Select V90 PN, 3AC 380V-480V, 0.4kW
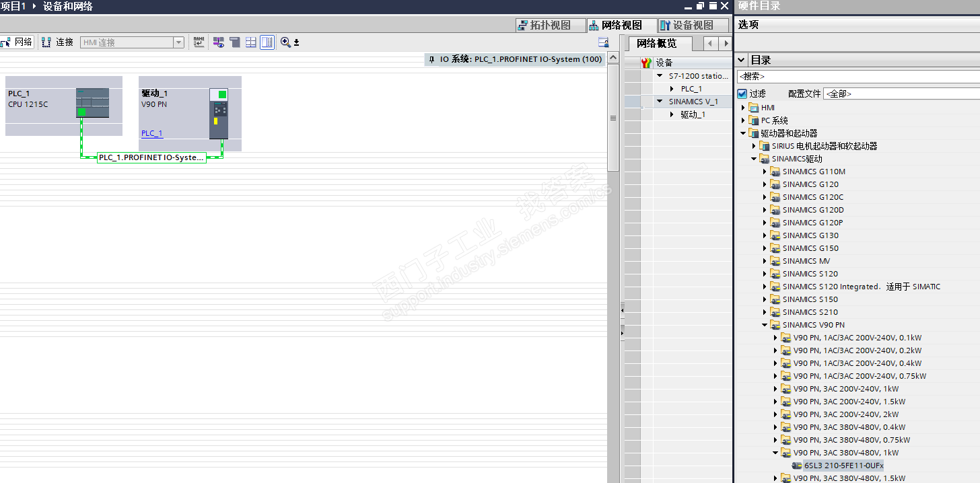Screen dimensions: 980x483 pos(849,427)
